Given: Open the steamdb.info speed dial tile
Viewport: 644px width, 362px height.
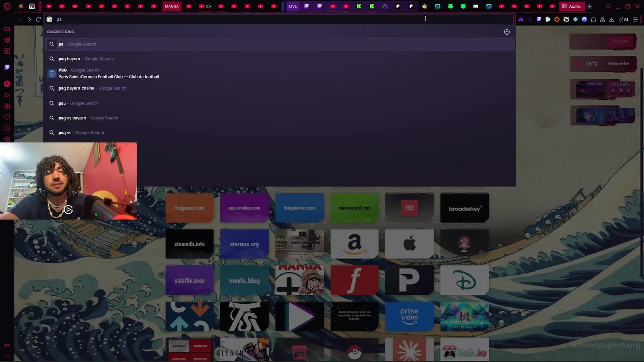Looking at the screenshot, I should pos(189,244).
